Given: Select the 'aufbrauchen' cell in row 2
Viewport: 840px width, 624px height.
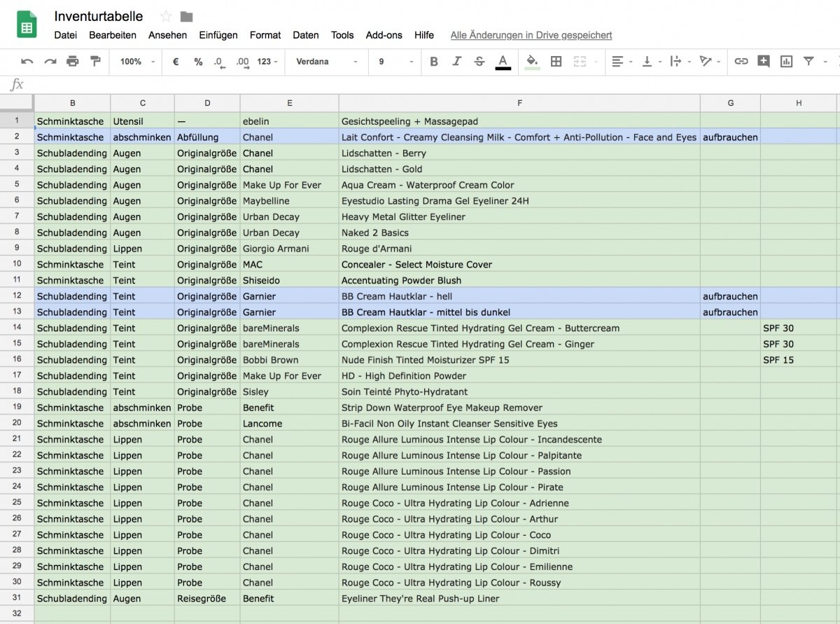Looking at the screenshot, I should pyautogui.click(x=730, y=137).
